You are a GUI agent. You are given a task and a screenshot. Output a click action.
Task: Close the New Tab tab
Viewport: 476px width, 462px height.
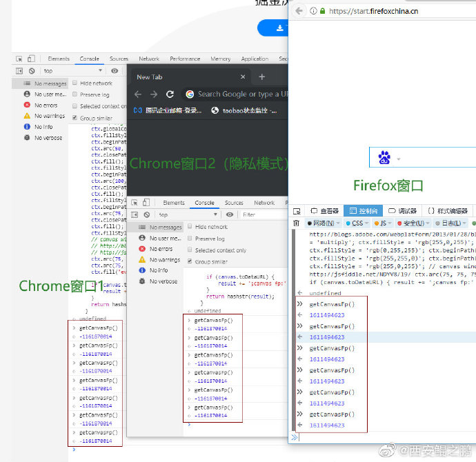[243, 77]
